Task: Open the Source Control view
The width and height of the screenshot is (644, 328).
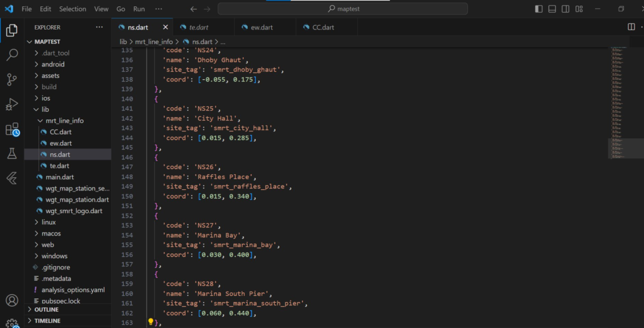Action: [x=11, y=79]
